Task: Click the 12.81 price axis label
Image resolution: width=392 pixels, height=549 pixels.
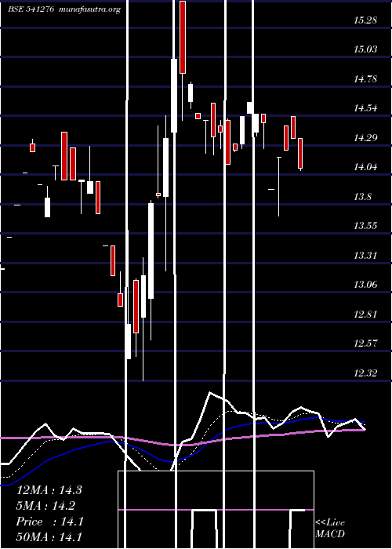Action: tap(365, 314)
